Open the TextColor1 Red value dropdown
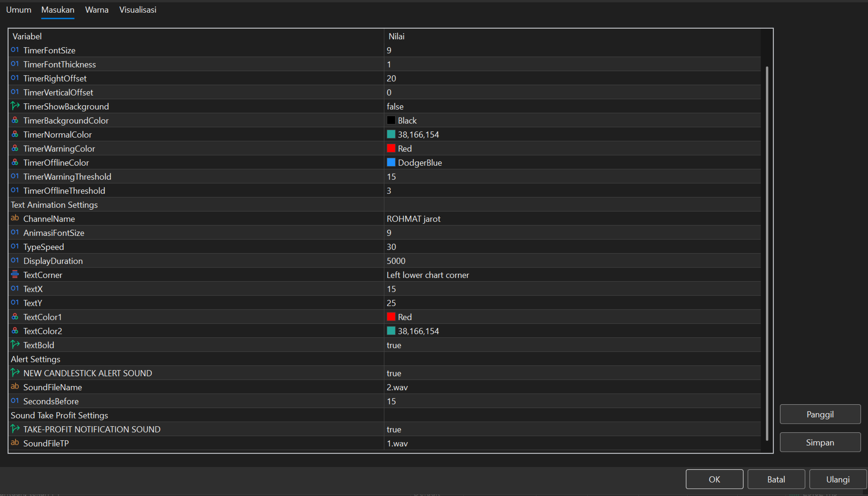The width and height of the screenshot is (868, 496). [572, 317]
